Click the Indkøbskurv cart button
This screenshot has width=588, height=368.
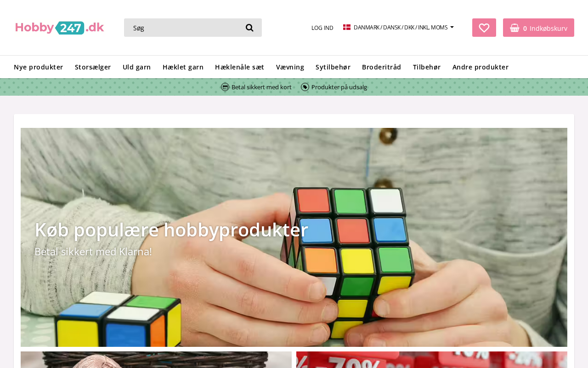[x=538, y=28]
